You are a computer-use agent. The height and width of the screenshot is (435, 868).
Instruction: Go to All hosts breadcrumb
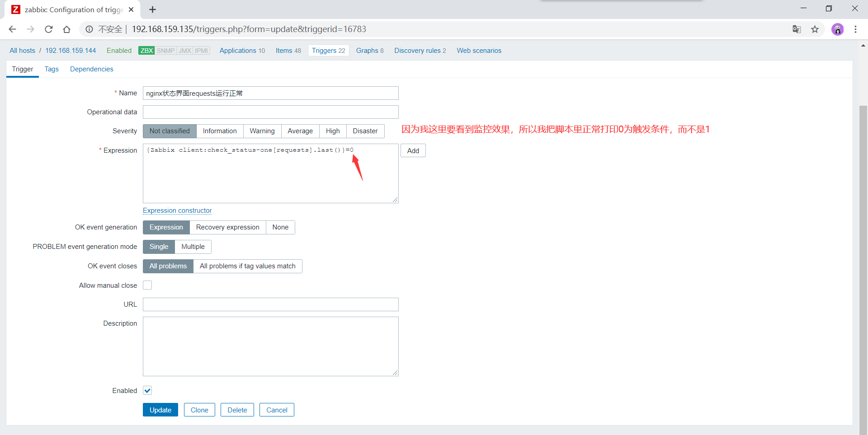[22, 51]
